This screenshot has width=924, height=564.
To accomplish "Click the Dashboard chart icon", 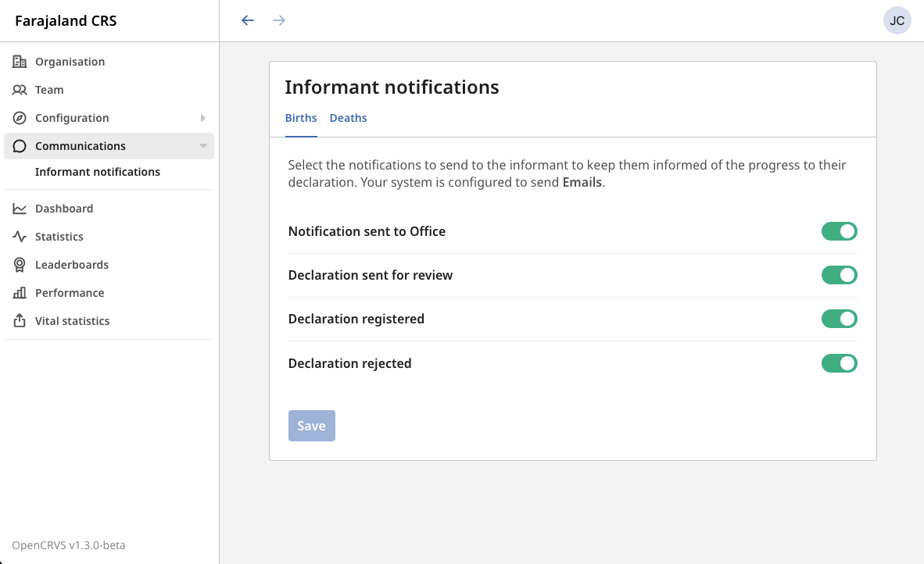I will click(x=20, y=209).
